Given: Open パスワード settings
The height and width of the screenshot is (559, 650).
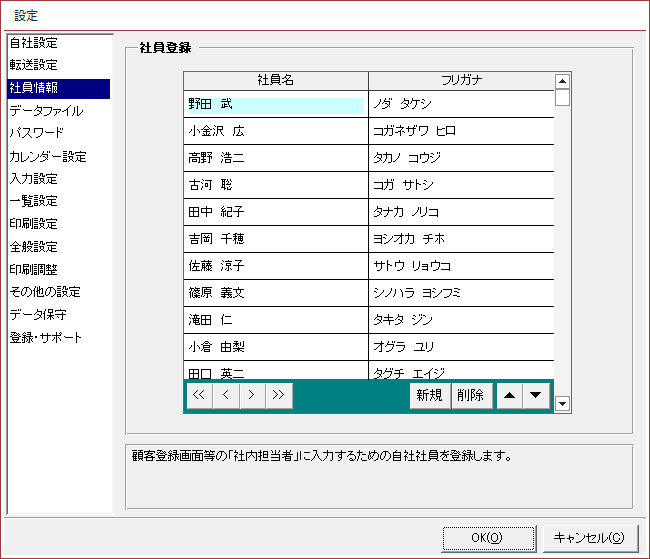Looking at the screenshot, I should coord(37,132).
